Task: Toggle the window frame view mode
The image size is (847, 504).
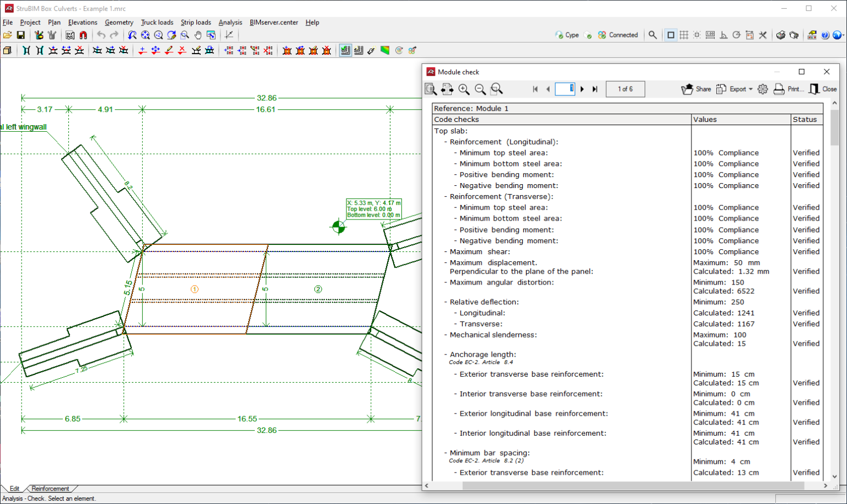Action: point(671,34)
